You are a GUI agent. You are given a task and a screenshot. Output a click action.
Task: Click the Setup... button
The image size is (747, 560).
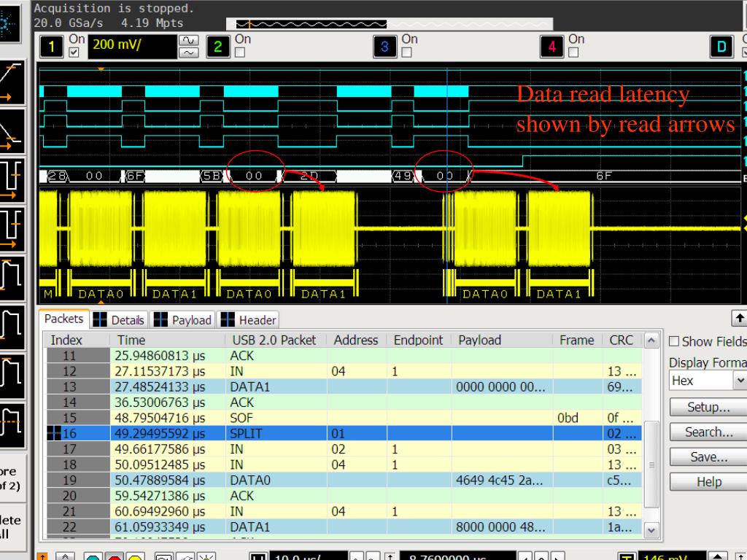(x=708, y=407)
